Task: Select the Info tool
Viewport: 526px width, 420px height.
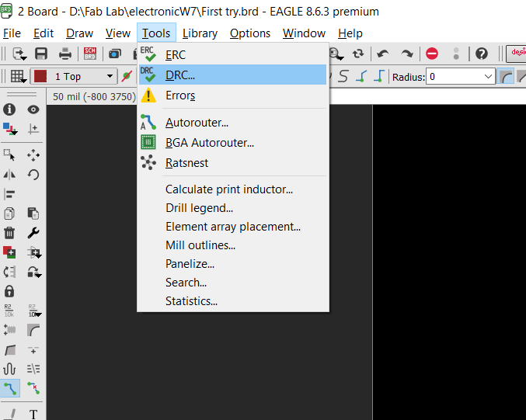Action: [x=9, y=109]
